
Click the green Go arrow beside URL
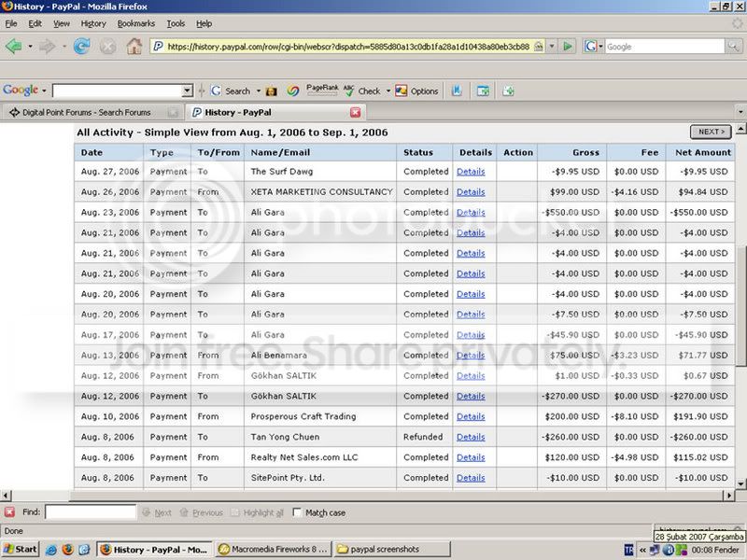pyautogui.click(x=568, y=46)
